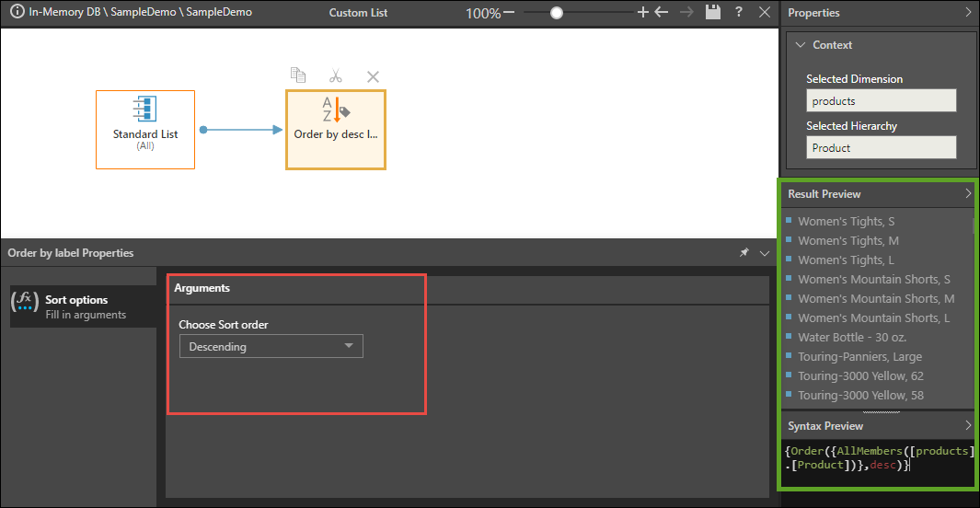Open help via question mark icon
The height and width of the screenshot is (508, 980).
coord(739,13)
